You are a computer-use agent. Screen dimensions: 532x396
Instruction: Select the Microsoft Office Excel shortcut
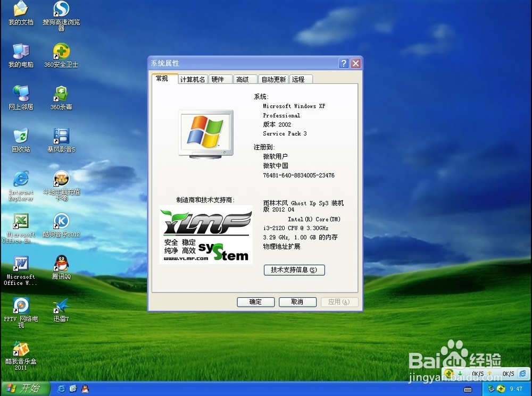coord(21,228)
